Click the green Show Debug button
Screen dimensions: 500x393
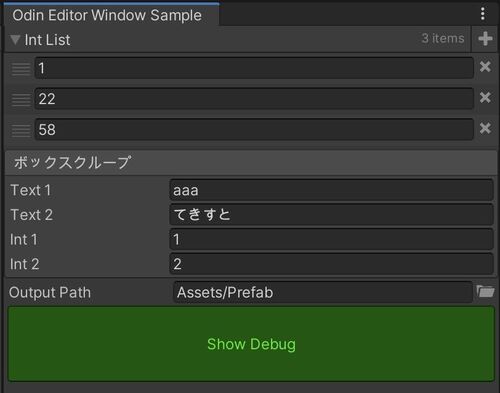[x=251, y=344]
